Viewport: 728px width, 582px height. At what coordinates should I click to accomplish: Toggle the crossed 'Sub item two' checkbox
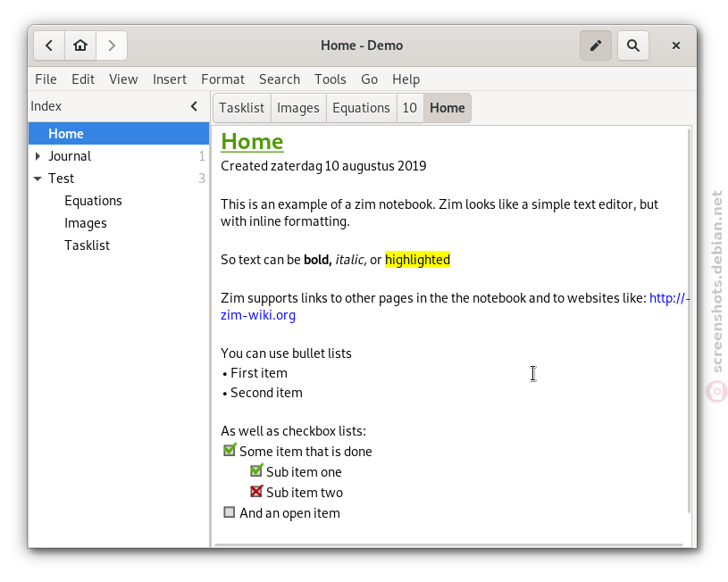256,491
